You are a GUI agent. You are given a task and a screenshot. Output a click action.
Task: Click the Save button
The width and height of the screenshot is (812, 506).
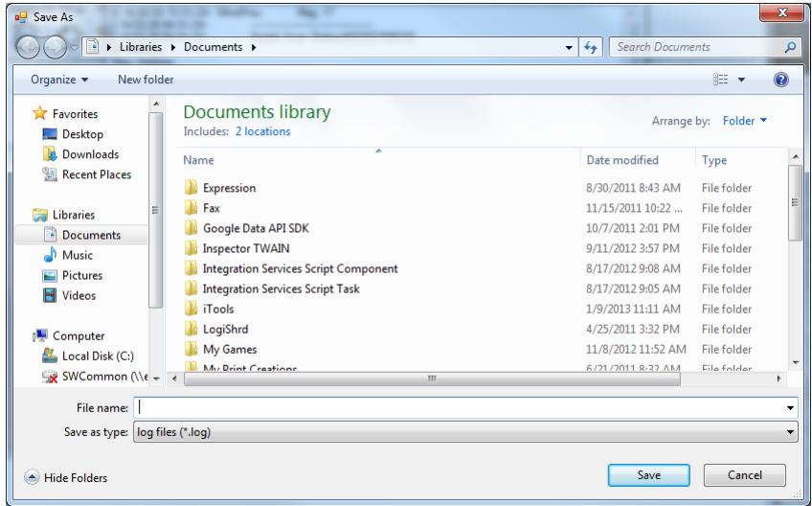(x=648, y=475)
